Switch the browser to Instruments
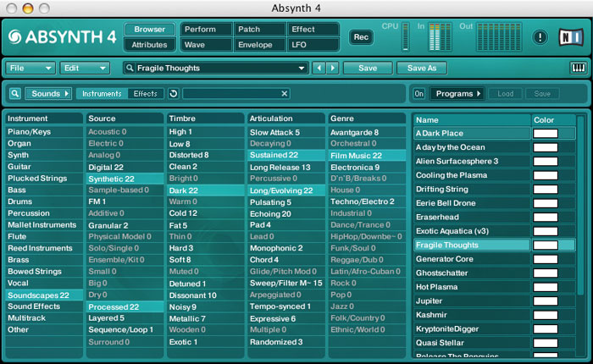 102,94
